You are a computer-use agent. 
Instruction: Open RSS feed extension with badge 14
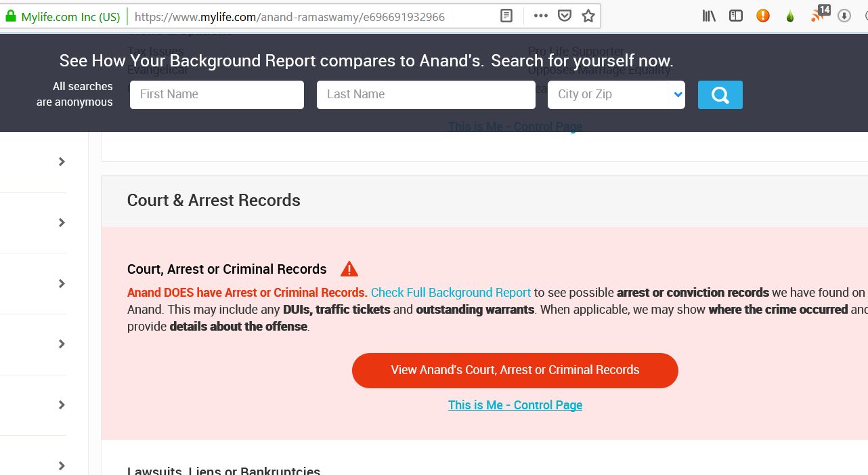click(819, 14)
